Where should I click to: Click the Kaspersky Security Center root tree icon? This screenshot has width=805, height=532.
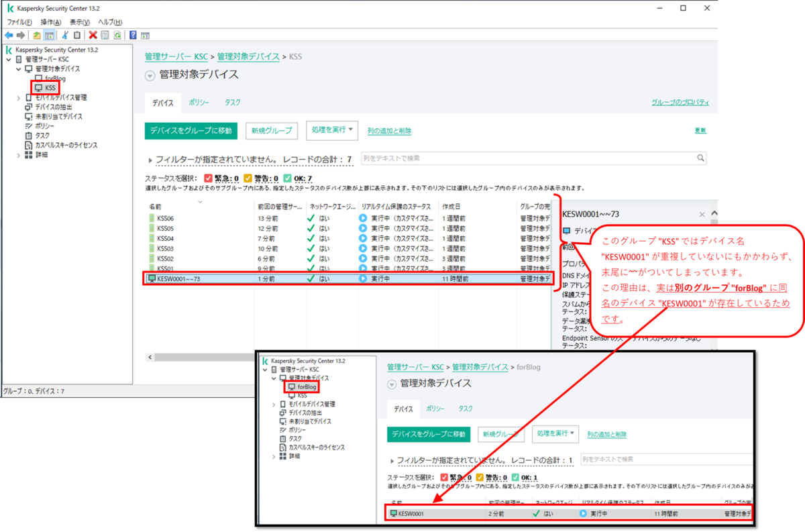coord(9,50)
